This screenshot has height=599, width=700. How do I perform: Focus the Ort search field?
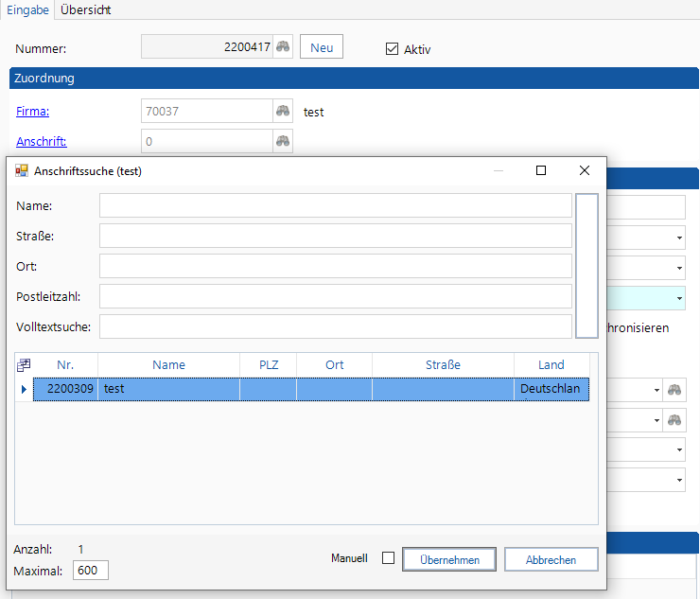(335, 266)
